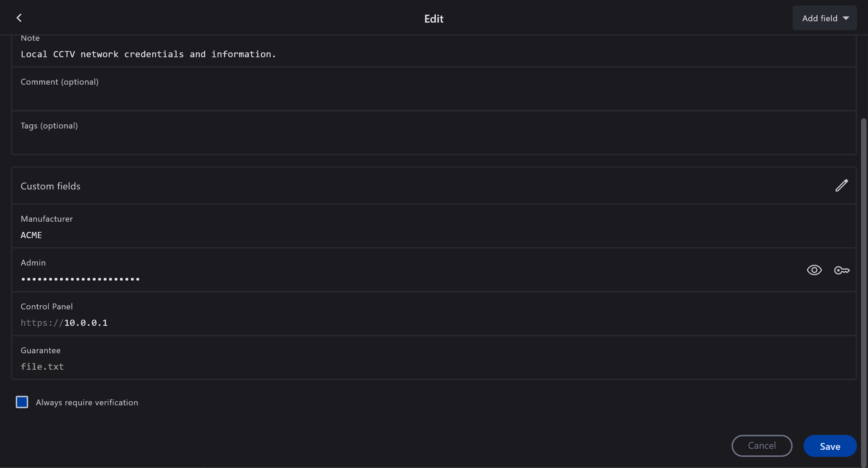Click the Custom fields section header
Viewport: 868px width, 468px height.
(x=50, y=186)
